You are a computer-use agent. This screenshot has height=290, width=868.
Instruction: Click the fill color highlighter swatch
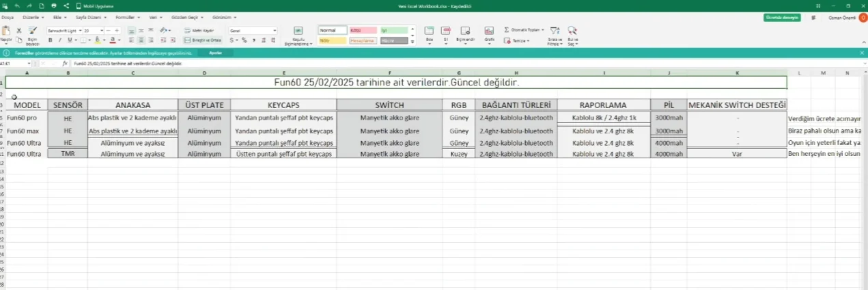point(97,40)
